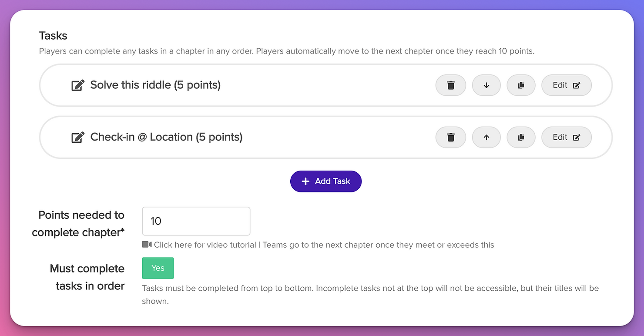The width and height of the screenshot is (644, 336).
Task: Move the Check-in task up
Action: [486, 137]
